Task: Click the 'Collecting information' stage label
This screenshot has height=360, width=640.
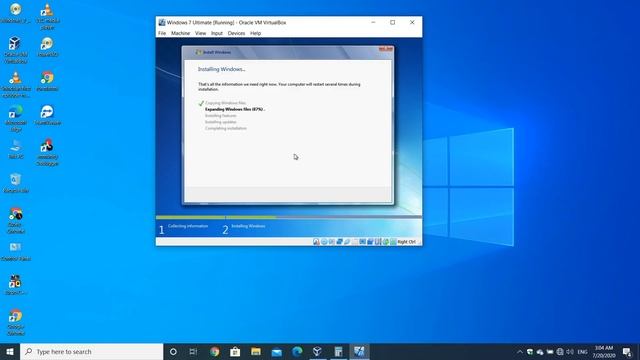Action: pyautogui.click(x=188, y=226)
